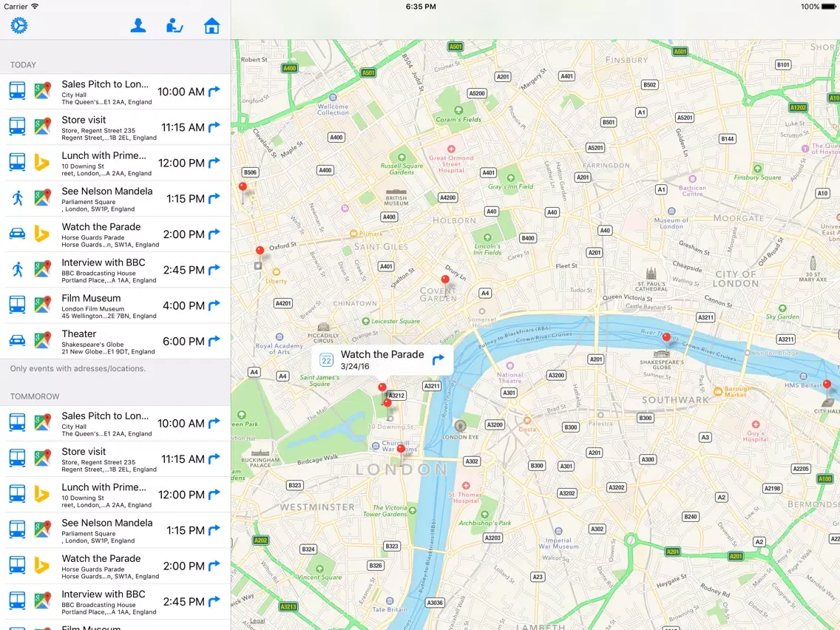Tap red pin at Covent Garden
This screenshot has width=840, height=630.
(x=444, y=279)
